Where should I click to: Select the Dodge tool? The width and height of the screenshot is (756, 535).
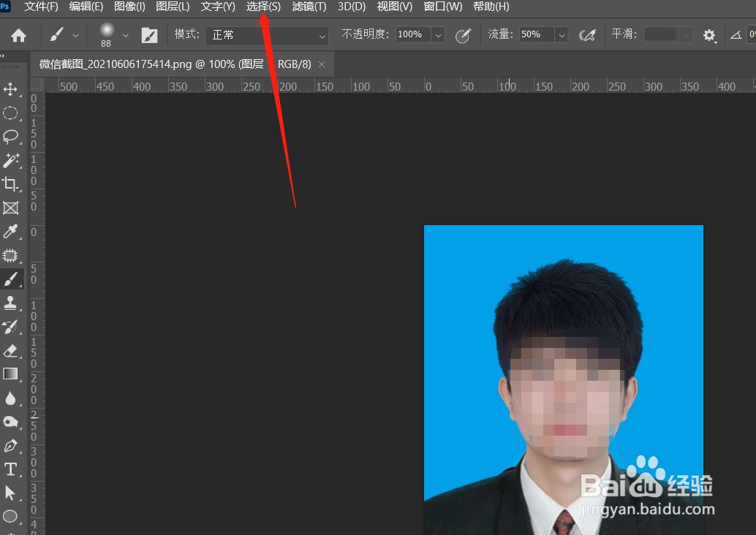(x=10, y=422)
